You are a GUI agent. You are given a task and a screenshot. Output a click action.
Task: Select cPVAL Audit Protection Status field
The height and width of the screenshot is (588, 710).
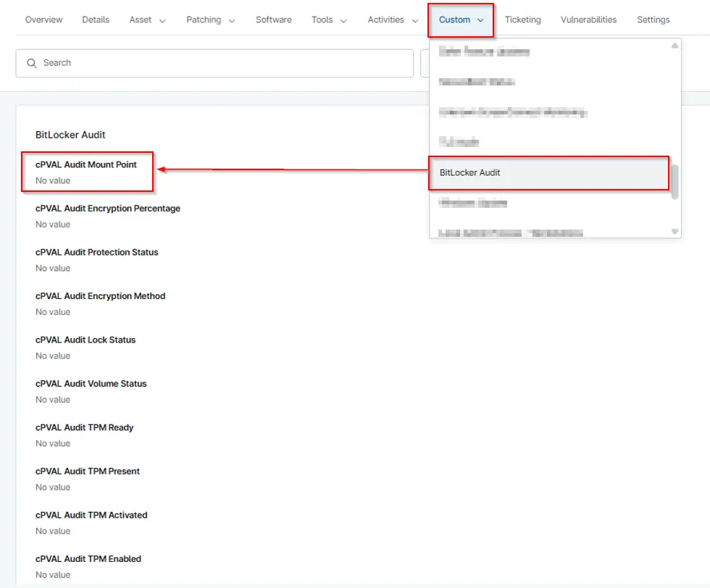97,252
